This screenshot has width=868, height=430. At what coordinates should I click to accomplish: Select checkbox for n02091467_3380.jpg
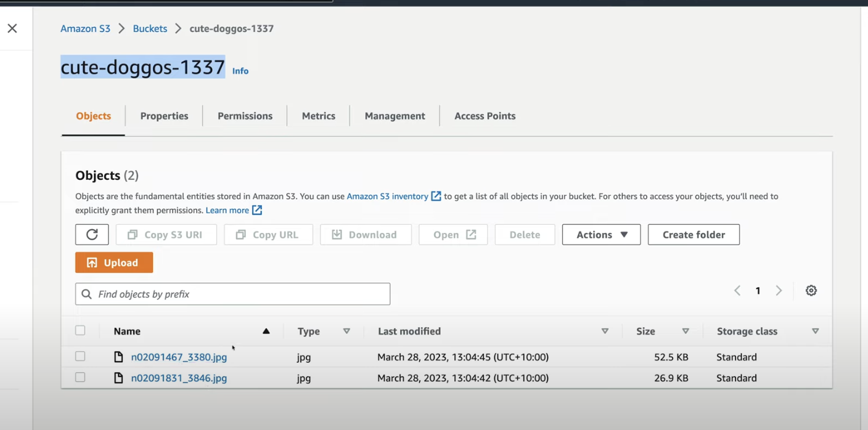pos(80,356)
